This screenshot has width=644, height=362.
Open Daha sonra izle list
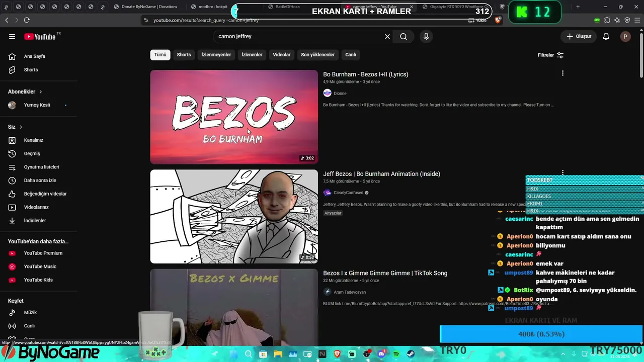(40, 180)
